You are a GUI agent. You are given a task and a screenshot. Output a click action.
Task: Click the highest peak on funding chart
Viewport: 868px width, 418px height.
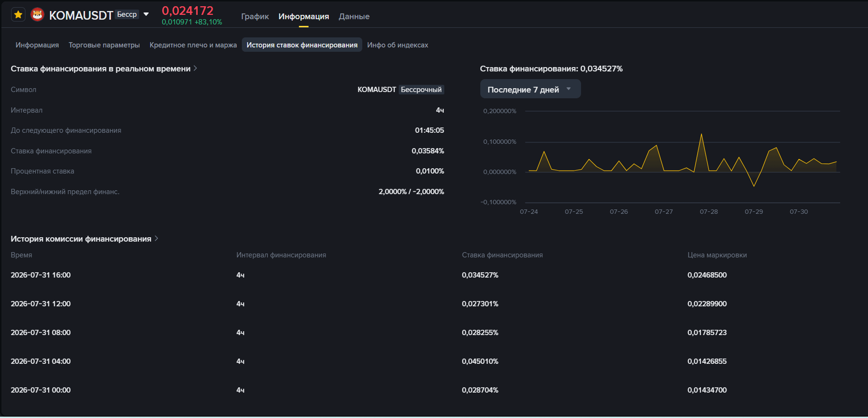coord(702,134)
